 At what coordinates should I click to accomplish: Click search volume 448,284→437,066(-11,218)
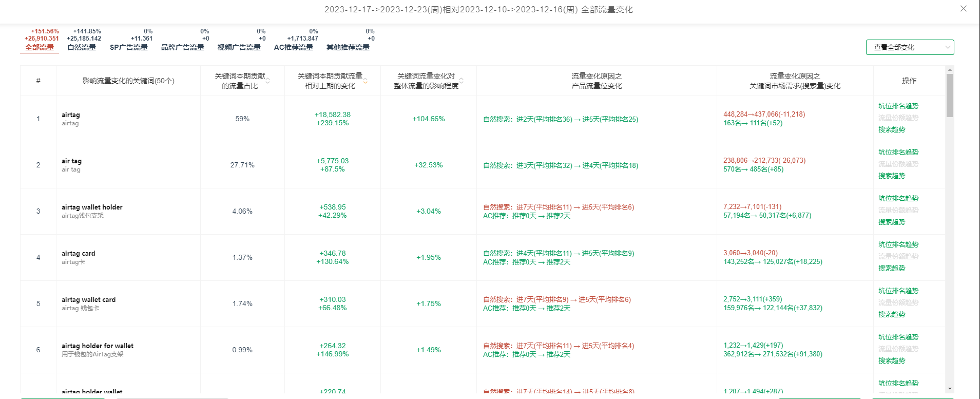[764, 115]
